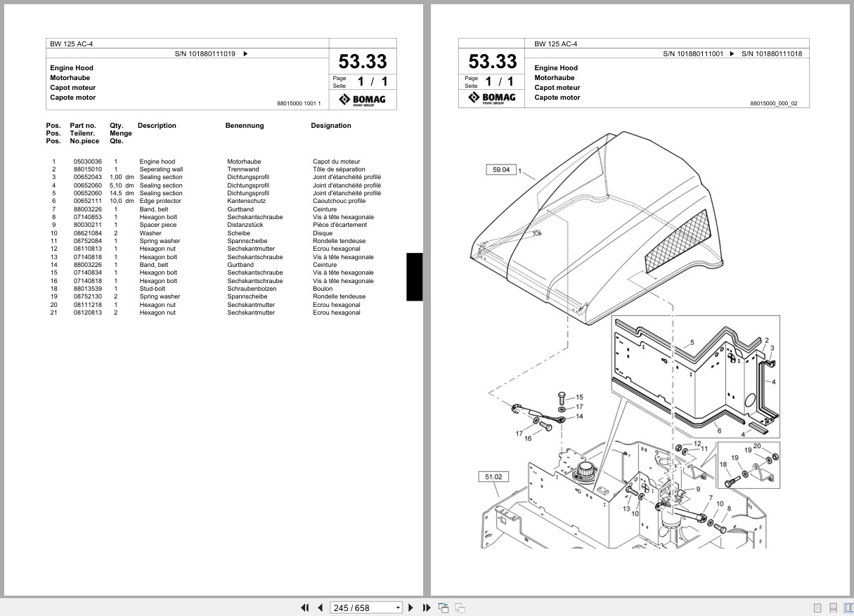Click 'Pièce d'écartement' designation

[339, 225]
